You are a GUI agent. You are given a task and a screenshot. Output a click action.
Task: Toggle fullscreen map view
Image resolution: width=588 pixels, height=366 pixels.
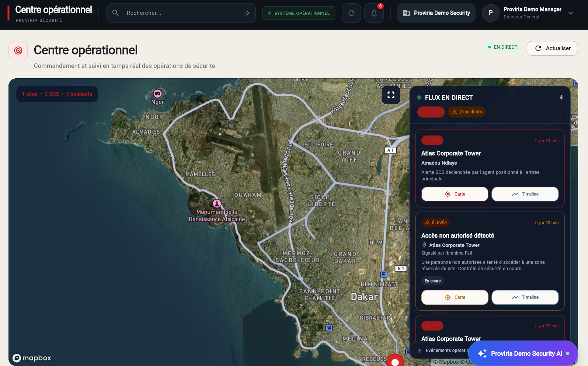[391, 95]
